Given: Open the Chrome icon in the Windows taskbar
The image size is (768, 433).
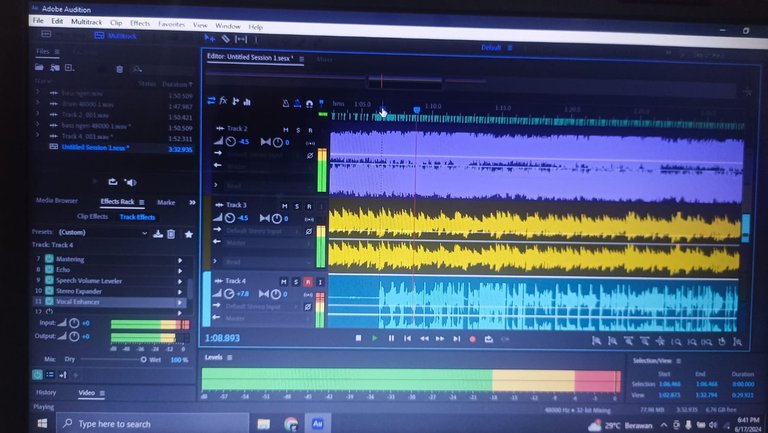Looking at the screenshot, I should click(x=291, y=424).
